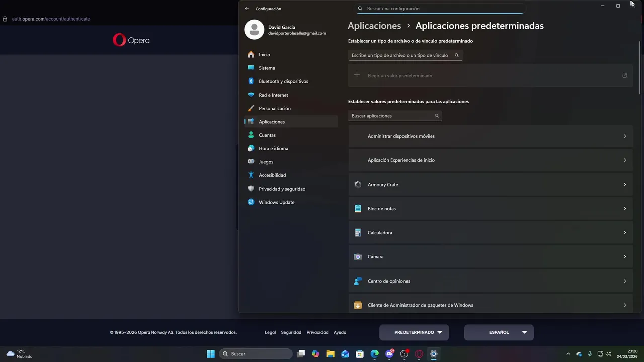Click the Settings gear in the taskbar
This screenshot has height=362, width=644.
(434, 354)
